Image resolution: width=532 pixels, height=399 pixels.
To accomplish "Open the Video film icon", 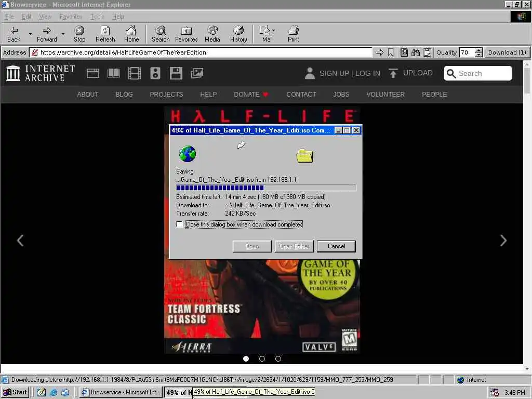I will pyautogui.click(x=135, y=73).
